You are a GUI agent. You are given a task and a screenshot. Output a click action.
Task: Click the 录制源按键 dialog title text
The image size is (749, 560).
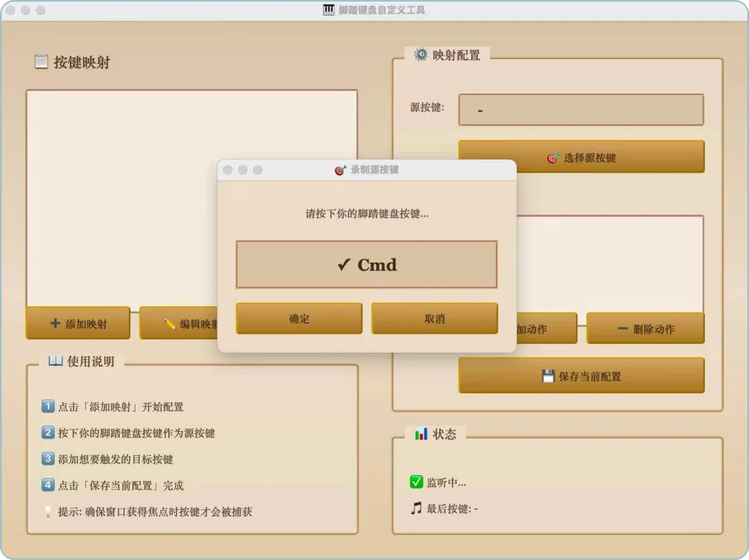click(x=374, y=170)
